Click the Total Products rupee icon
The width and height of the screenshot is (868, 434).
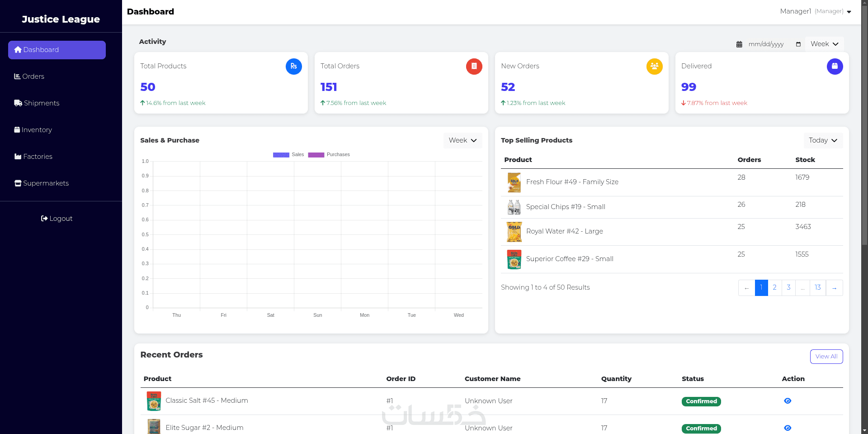pyautogui.click(x=294, y=67)
